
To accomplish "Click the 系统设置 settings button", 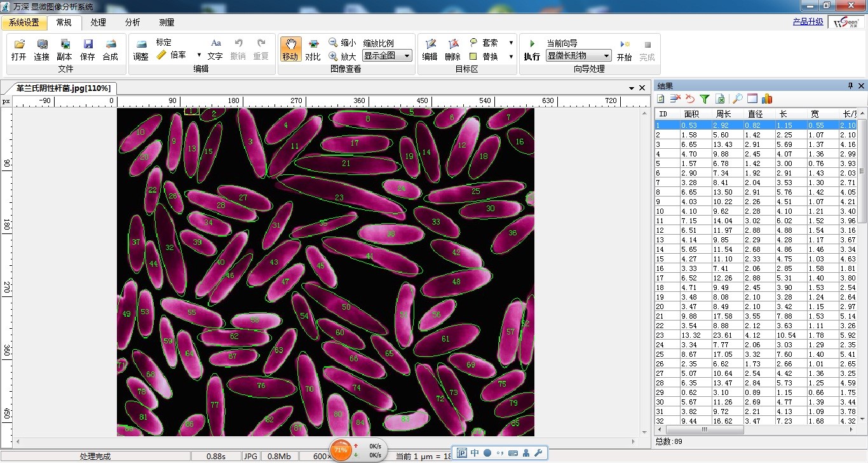I will click(x=24, y=22).
